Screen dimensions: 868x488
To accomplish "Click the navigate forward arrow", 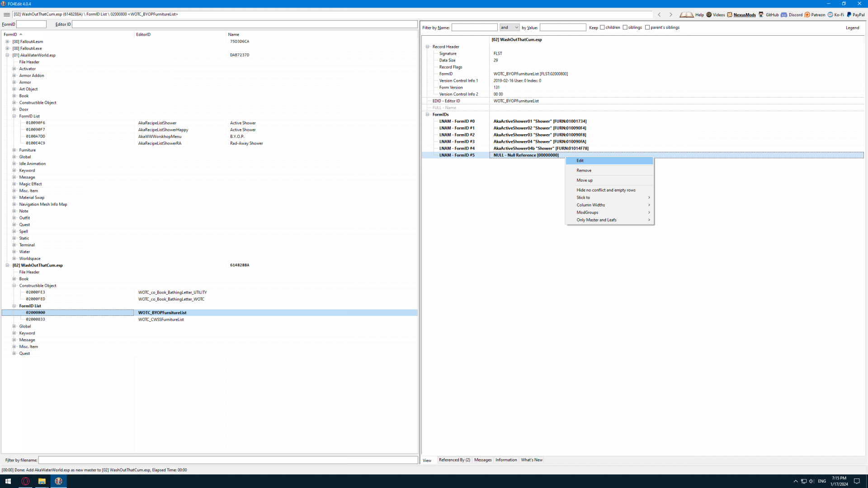I will [x=671, y=14].
